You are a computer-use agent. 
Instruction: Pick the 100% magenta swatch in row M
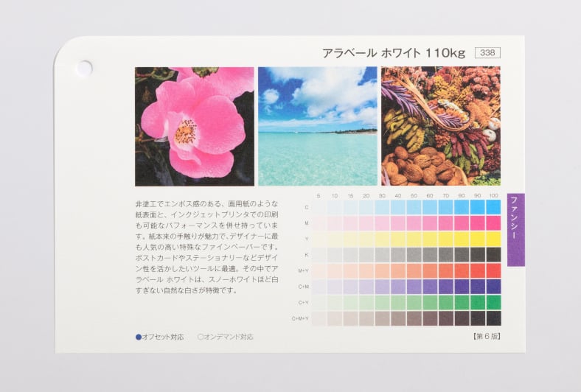tap(493, 223)
